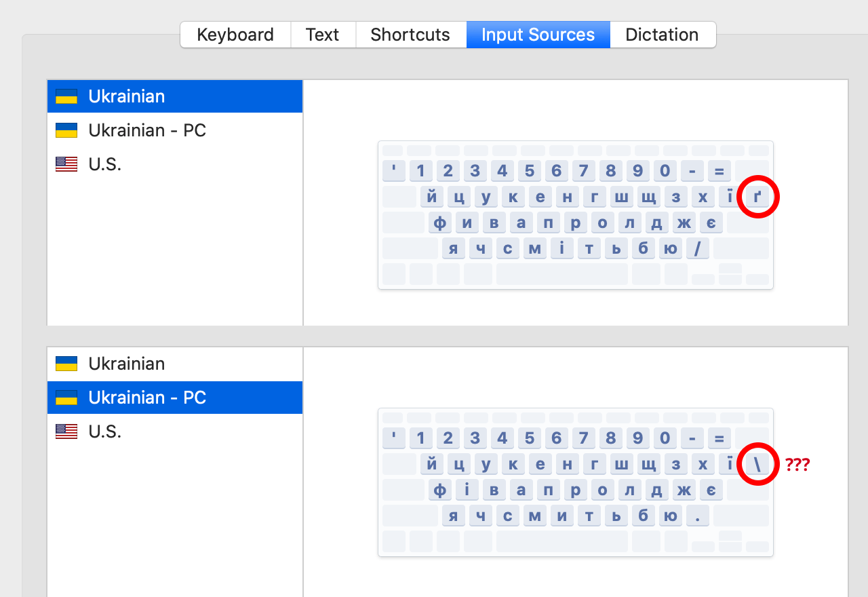Click the circled backslash key on the PC layout
Image resolution: width=868 pixels, height=597 pixels.
(x=757, y=464)
